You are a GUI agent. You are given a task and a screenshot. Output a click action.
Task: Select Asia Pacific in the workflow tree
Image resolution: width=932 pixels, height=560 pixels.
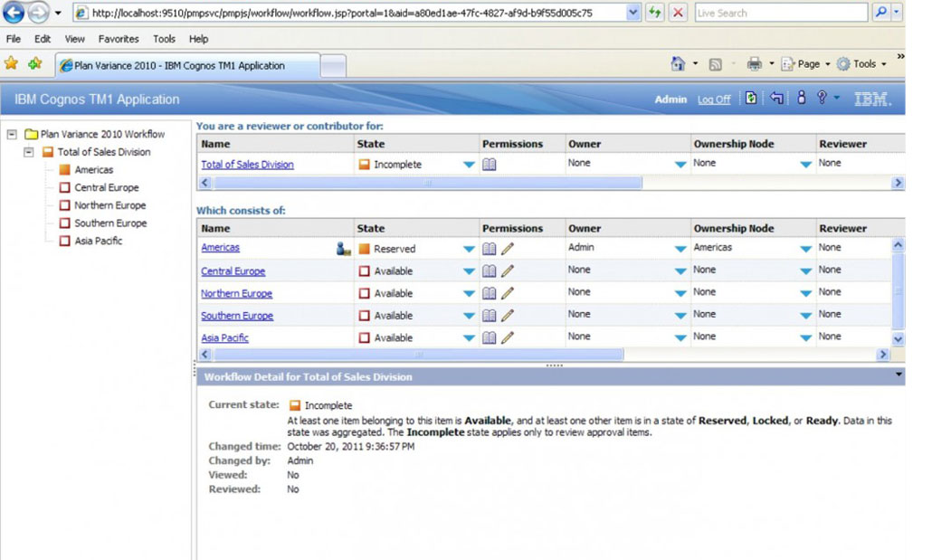98,241
